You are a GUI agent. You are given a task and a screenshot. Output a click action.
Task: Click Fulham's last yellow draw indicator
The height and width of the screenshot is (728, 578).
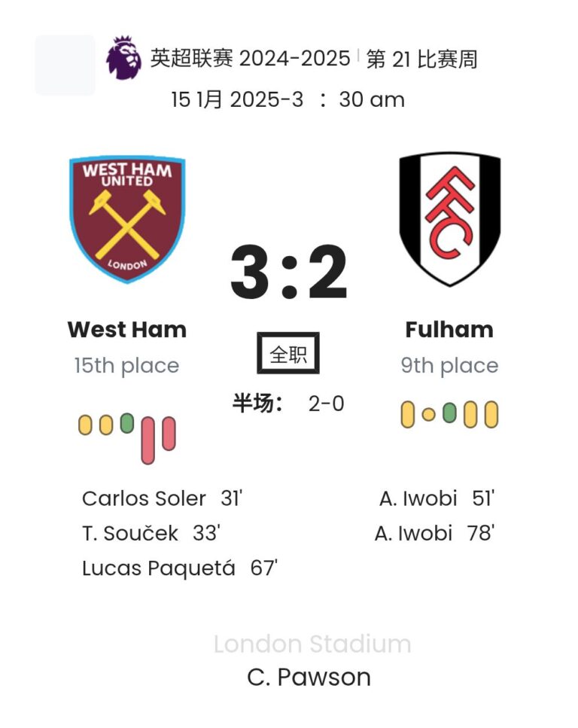tap(491, 414)
